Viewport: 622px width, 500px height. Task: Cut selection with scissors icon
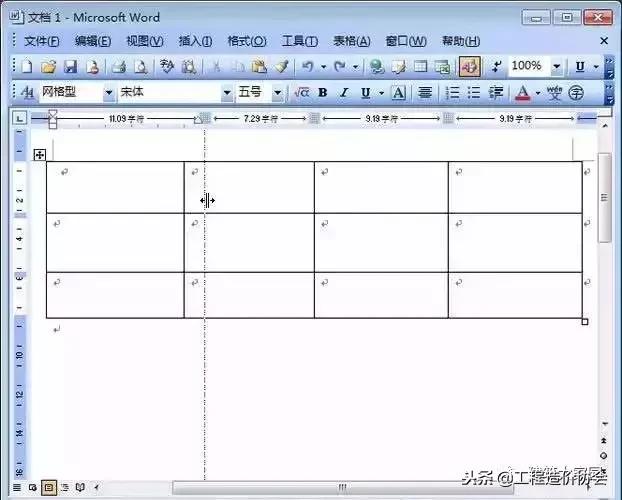[x=216, y=67]
